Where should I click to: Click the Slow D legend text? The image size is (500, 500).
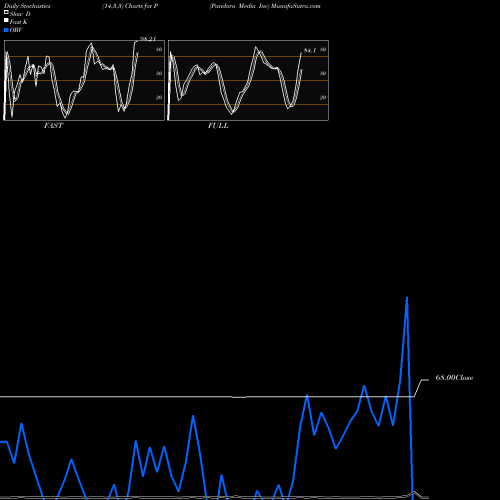tap(20, 14)
